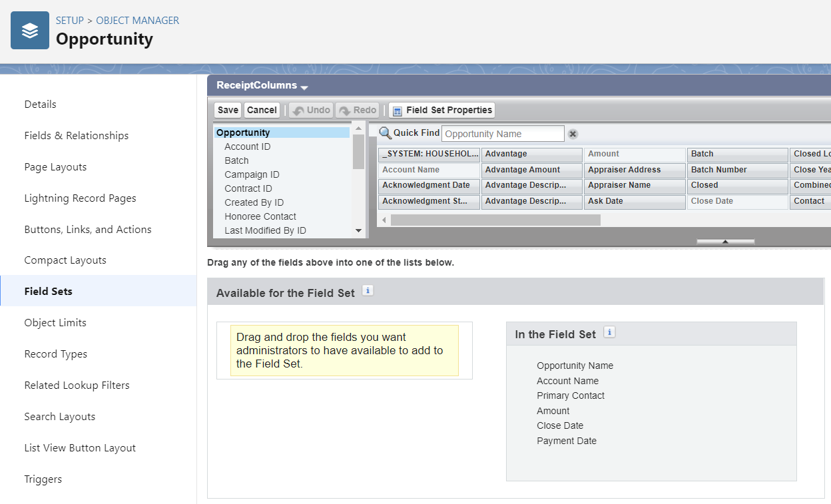Open Buttons, Links, and Actions
The height and width of the screenshot is (504, 831).
(x=88, y=229)
